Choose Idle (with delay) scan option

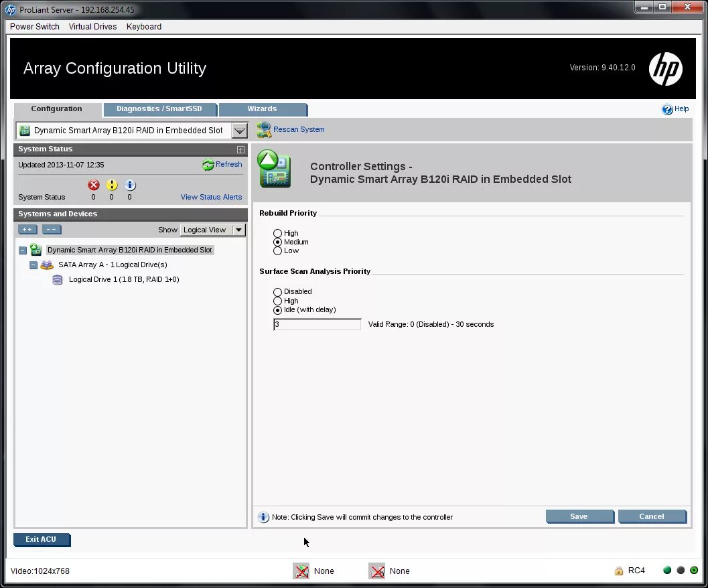278,310
